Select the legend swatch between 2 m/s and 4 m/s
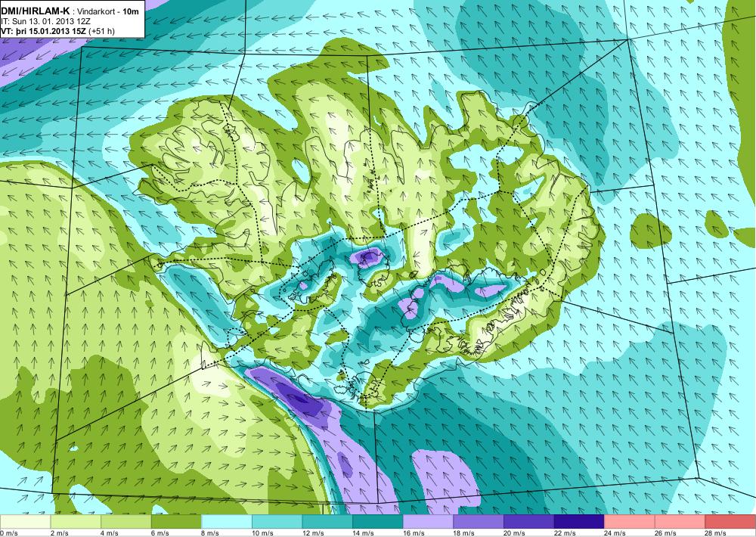The height and width of the screenshot is (537, 756). point(76,522)
